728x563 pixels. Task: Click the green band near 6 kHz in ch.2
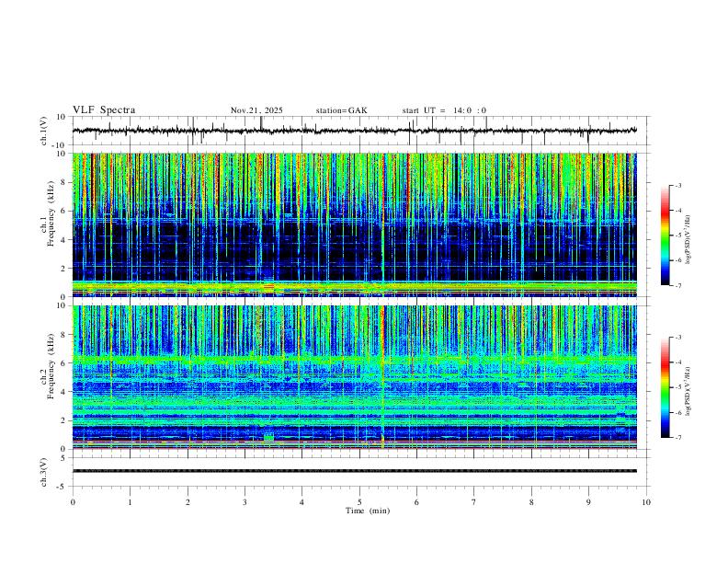tap(355, 359)
